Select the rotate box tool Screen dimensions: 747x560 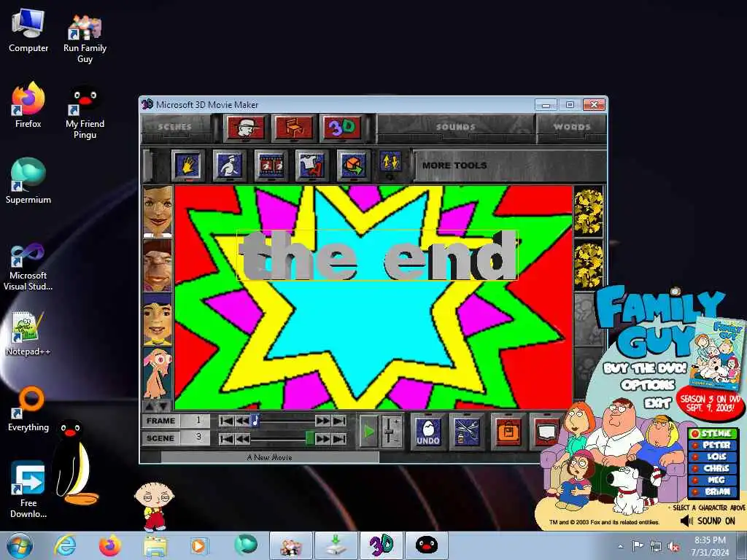click(353, 166)
